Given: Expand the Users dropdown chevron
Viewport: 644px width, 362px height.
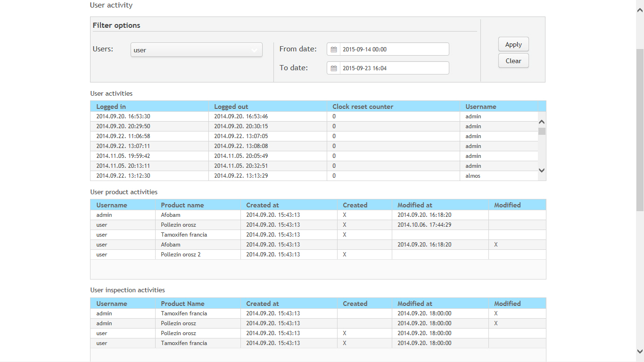Looking at the screenshot, I should 255,50.
